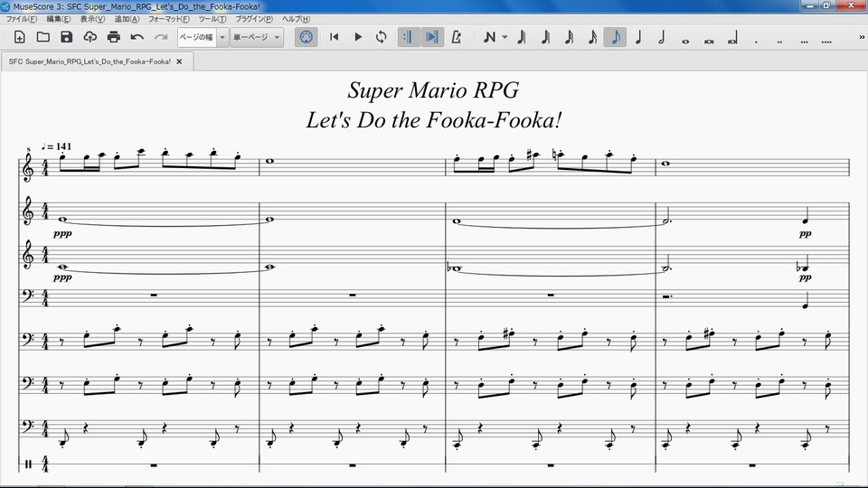This screenshot has width=868, height=488.
Task: Expand the toolbar overflow chevron
Action: (x=862, y=37)
